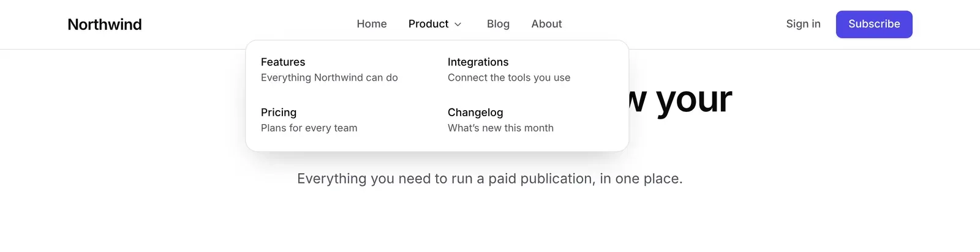Viewport: 980px width, 252px height.
Task: Select Features in the Product menu
Action: click(283, 62)
